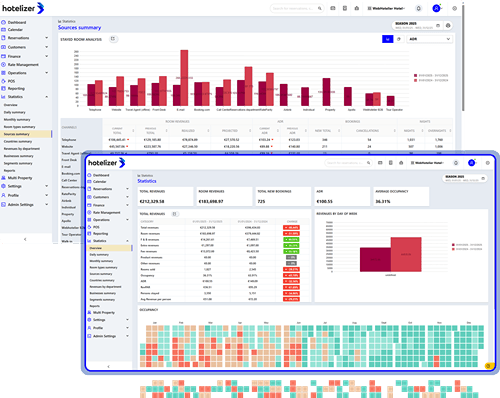
Task: Select Monthly summary in the Sources summary window sidebar
Action: pos(17,120)
